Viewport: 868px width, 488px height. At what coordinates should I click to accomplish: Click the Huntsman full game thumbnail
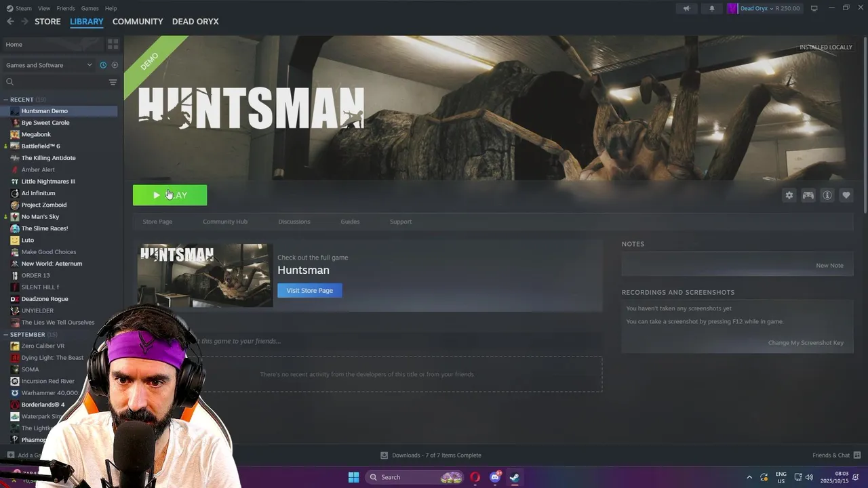[x=205, y=276]
